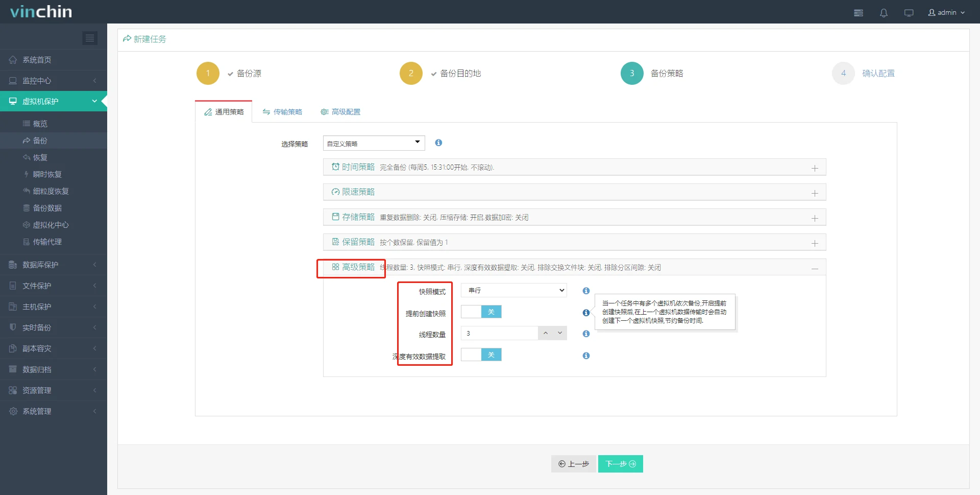Screen dimensions: 980x495
Task: Decrease 线程数量 with down arrow
Action: tap(560, 333)
